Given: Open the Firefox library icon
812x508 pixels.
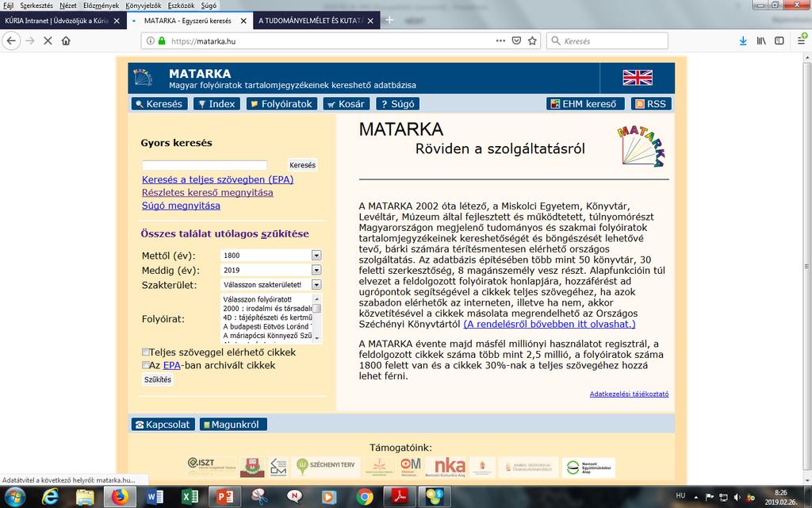Looking at the screenshot, I should coord(761,41).
